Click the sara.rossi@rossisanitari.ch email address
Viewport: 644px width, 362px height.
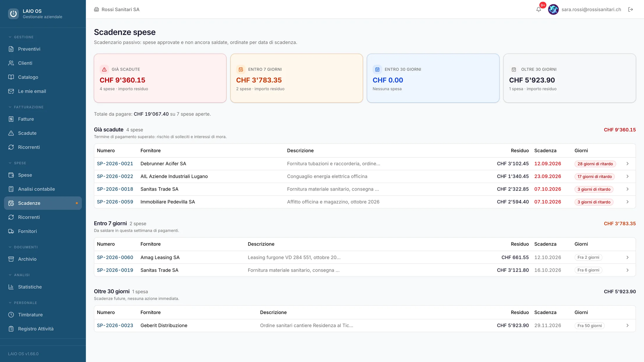(591, 9)
